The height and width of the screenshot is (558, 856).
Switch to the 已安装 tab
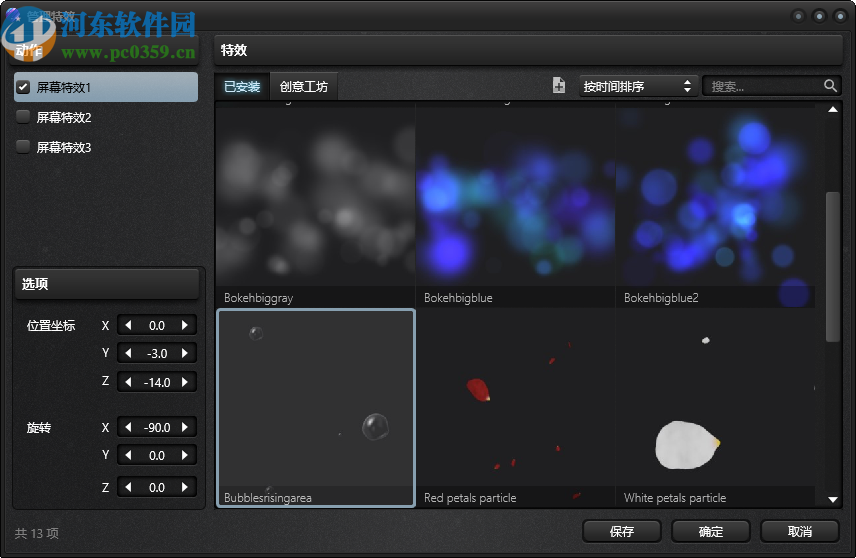[242, 86]
